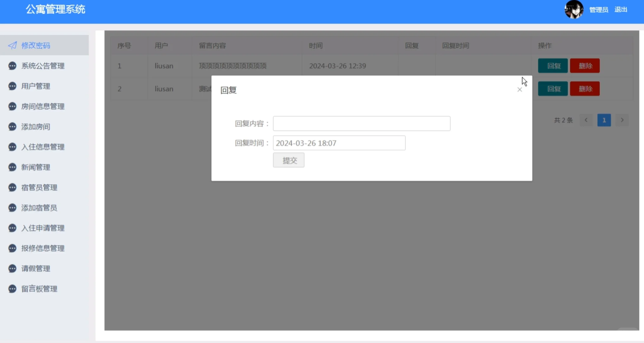The width and height of the screenshot is (644, 343).
Task: Select page 1 in the pagination
Action: coord(604,120)
